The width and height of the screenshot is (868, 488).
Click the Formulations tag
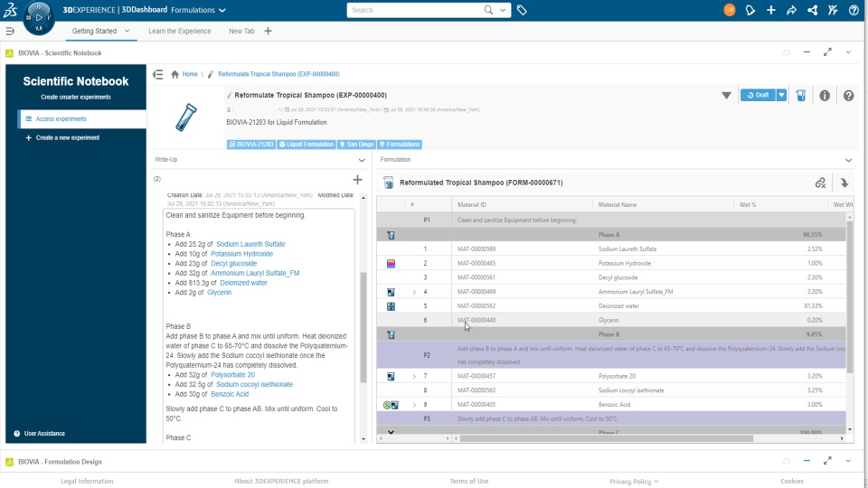[399, 145]
